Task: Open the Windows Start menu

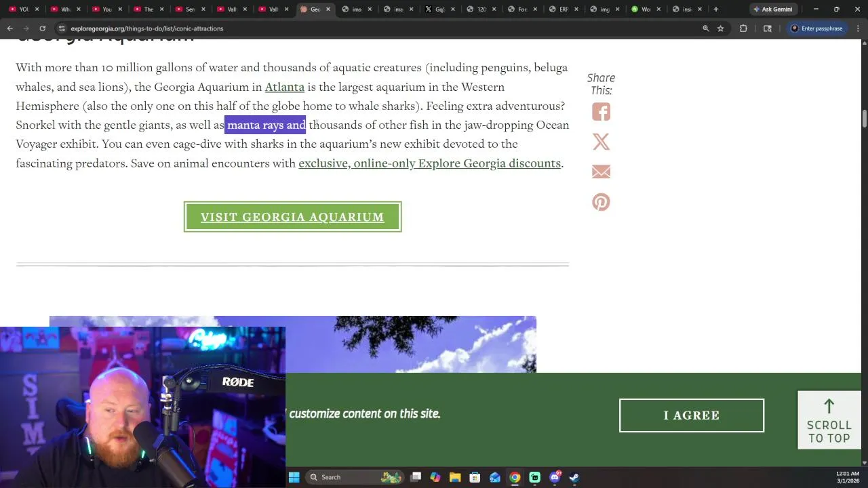Action: pos(294,477)
